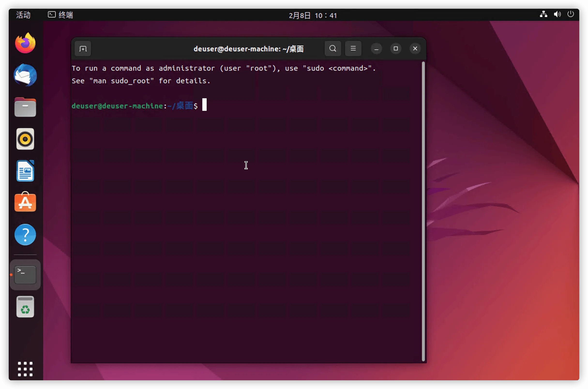Select the Terminal icon in dock
The image size is (588, 389).
tap(25, 275)
